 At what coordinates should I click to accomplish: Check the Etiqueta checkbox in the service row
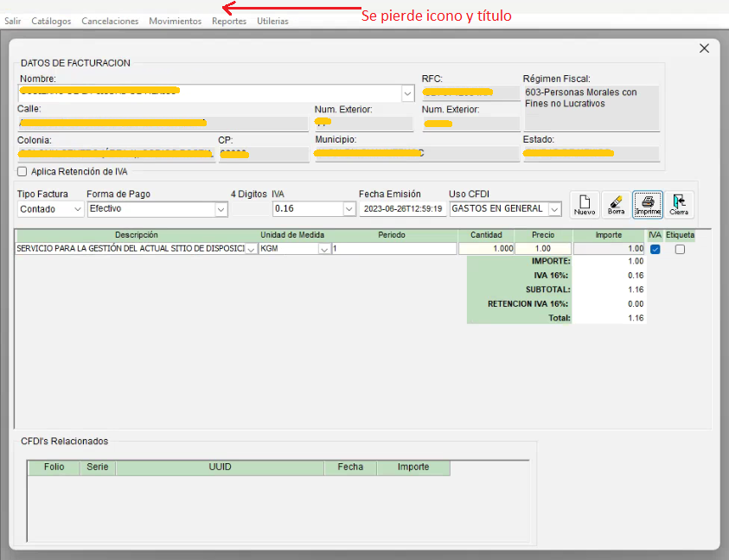coord(680,249)
